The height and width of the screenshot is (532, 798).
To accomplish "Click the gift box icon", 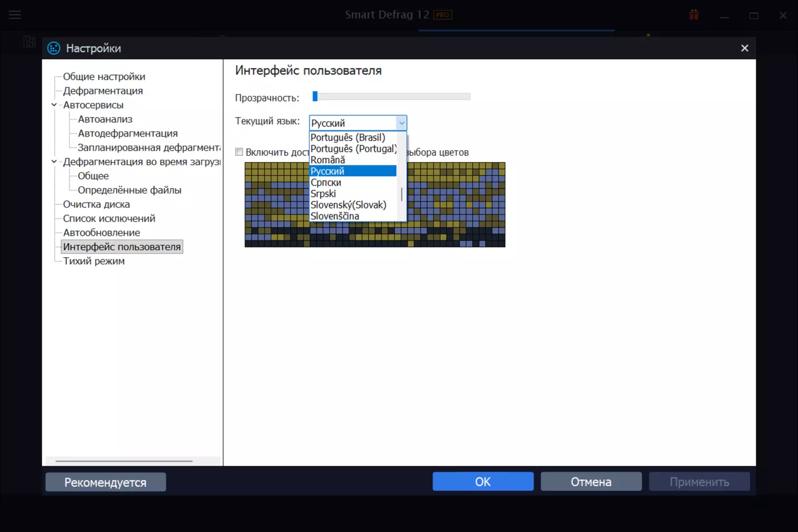I will click(694, 15).
